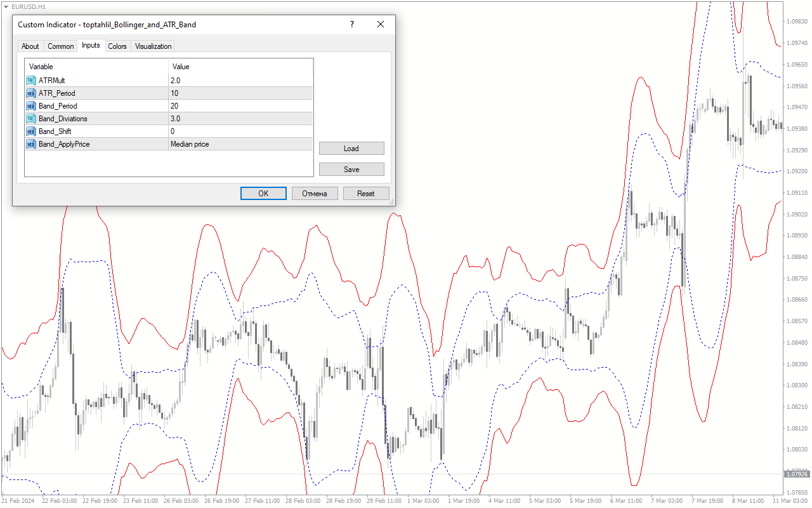Image resolution: width=812 pixels, height=508 pixels.
Task: Select the Band_Diviations variable name
Action: tap(63, 119)
